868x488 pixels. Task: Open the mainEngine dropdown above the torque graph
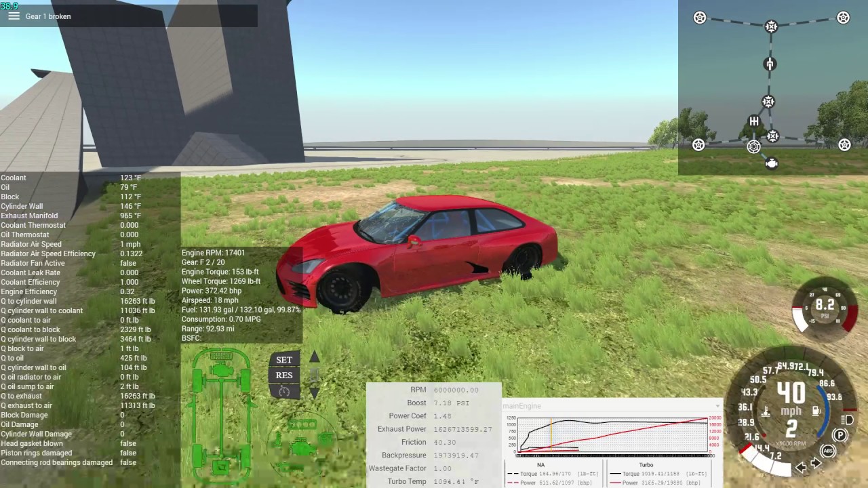[612, 405]
